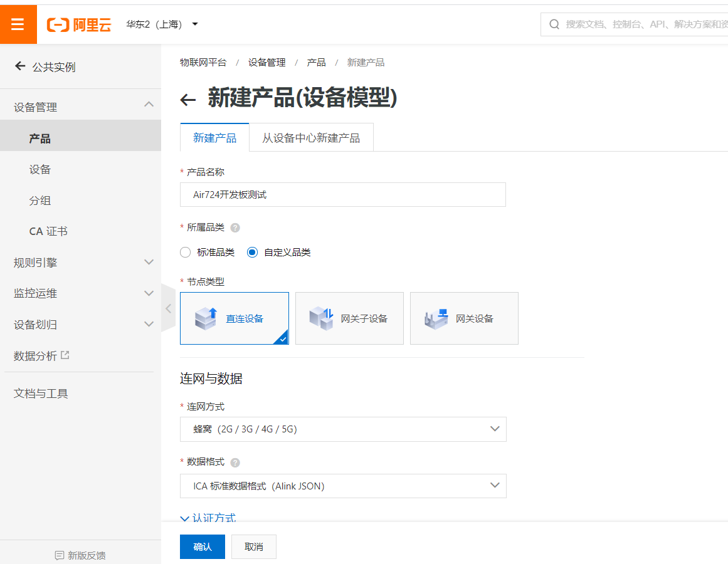
Task: Click the search magnifier icon
Action: pyautogui.click(x=554, y=24)
